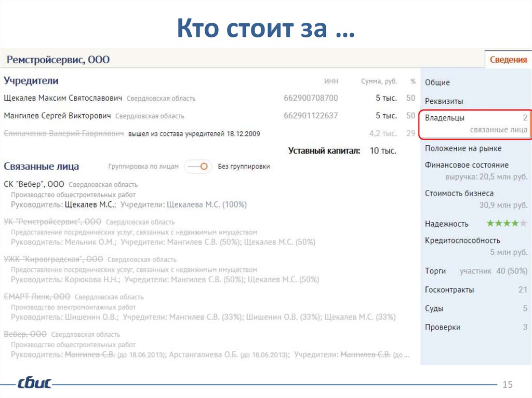
Task: Click the Группировка по лицам label
Action: [x=143, y=167]
